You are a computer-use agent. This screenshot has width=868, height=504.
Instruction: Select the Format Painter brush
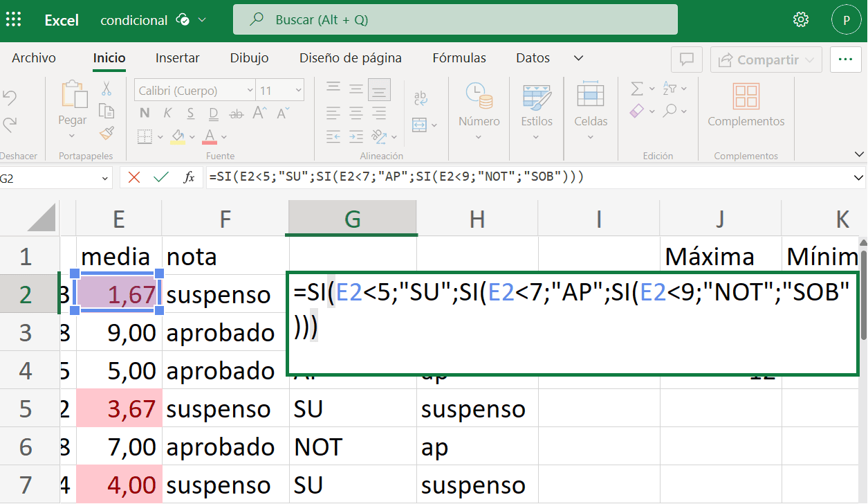tap(107, 133)
